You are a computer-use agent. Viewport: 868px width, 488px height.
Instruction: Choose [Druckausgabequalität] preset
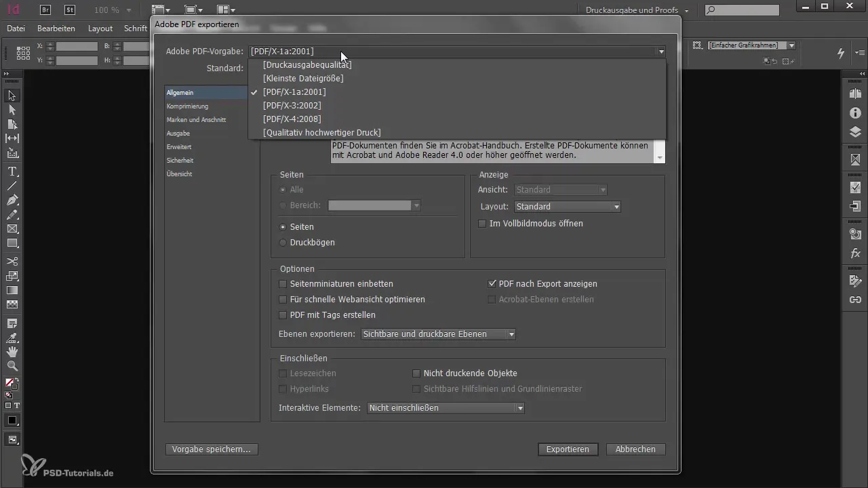point(307,65)
